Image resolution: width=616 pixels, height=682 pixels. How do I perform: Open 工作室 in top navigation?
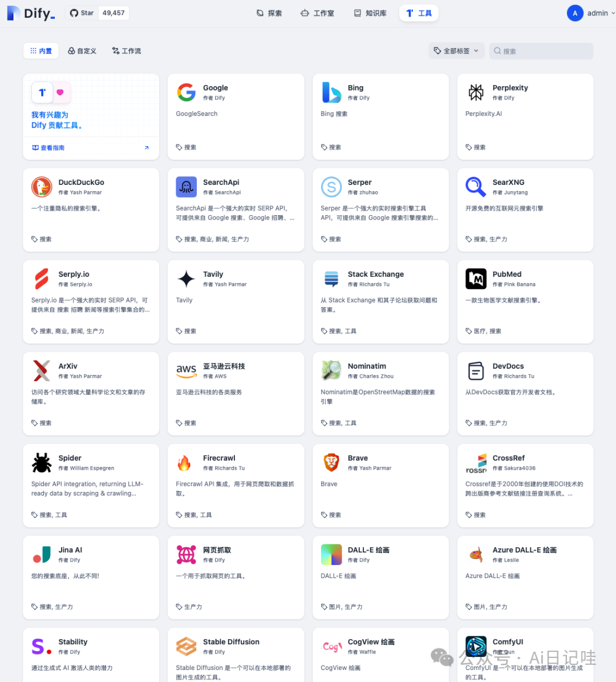click(x=318, y=13)
